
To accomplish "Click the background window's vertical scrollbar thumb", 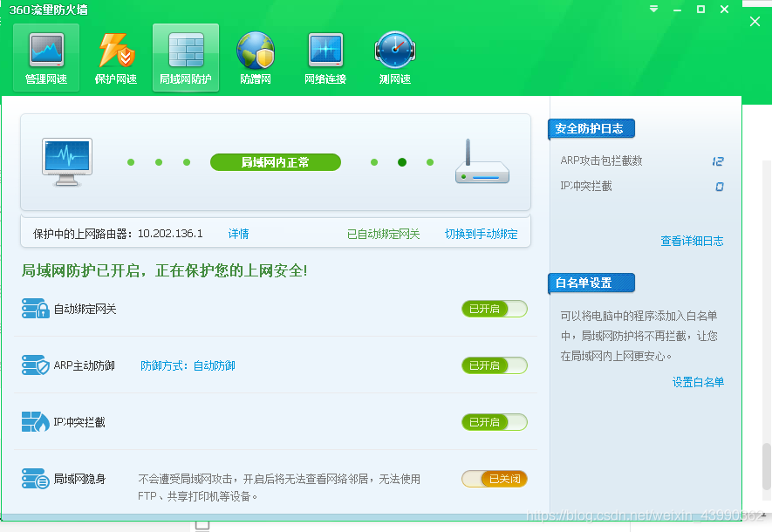I will pyautogui.click(x=767, y=466).
